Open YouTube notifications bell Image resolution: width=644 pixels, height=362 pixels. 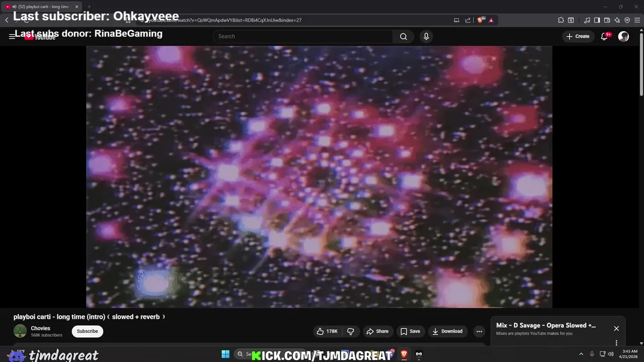coord(605,36)
